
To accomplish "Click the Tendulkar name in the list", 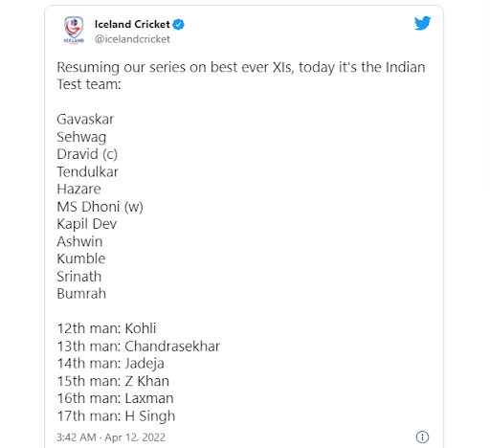I will point(87,171).
